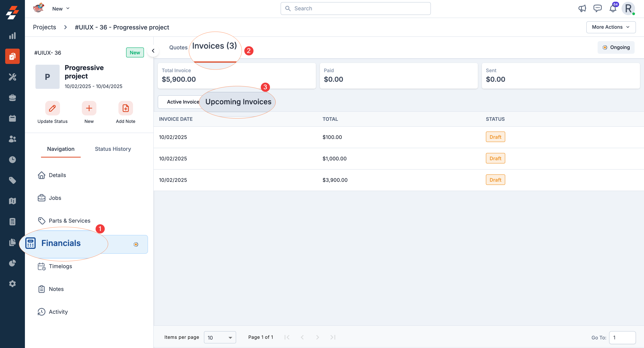Switch to the Quotes tab
The width and height of the screenshot is (644, 348).
coord(178,47)
